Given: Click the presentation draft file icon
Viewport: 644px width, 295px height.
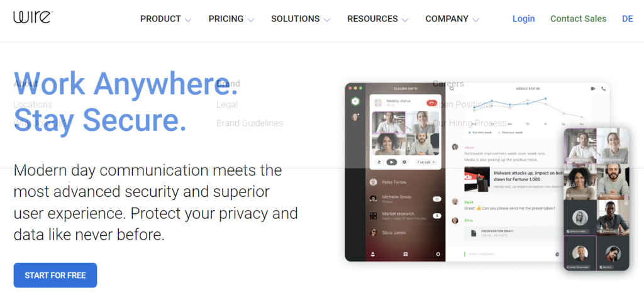Looking at the screenshot, I should pyautogui.click(x=474, y=233).
